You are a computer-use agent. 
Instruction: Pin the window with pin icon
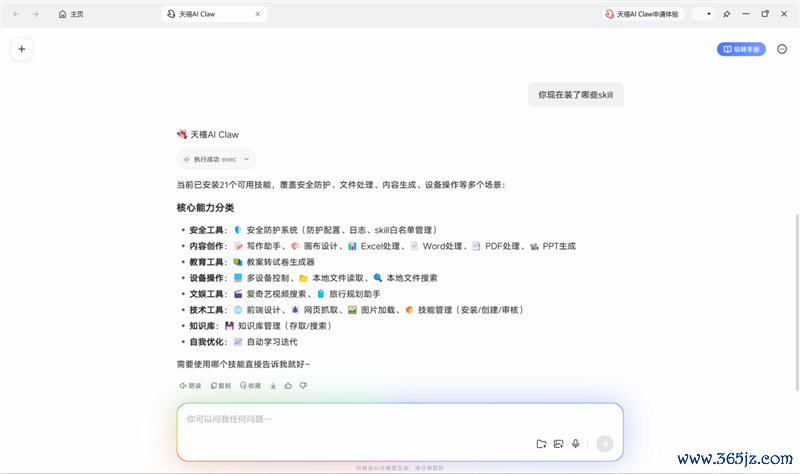click(x=727, y=14)
